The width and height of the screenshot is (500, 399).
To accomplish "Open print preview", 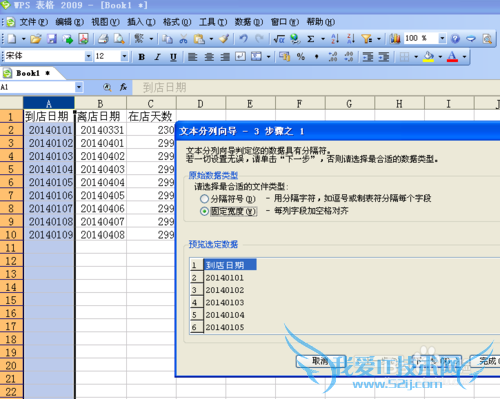I will click(x=119, y=39).
